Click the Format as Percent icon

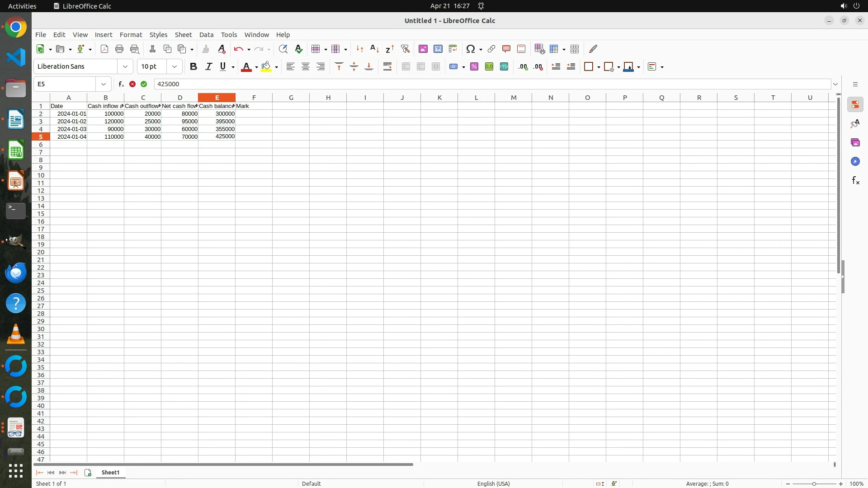point(474,67)
